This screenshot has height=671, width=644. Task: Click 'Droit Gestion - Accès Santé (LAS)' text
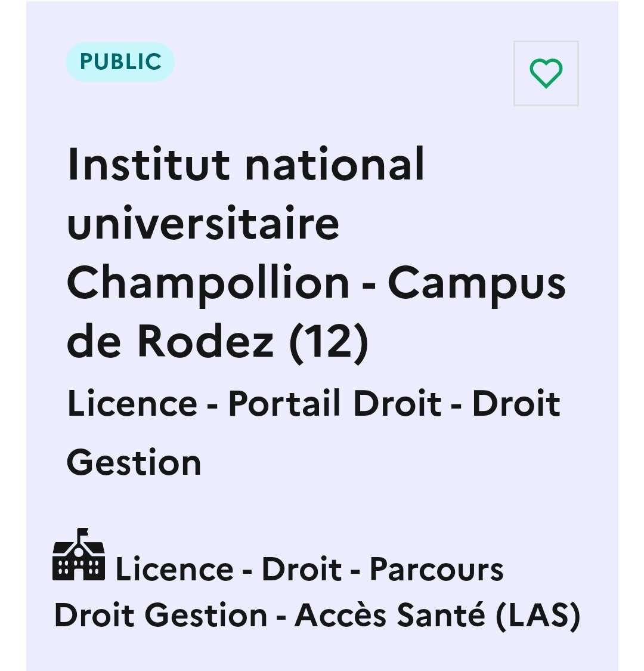point(317,616)
